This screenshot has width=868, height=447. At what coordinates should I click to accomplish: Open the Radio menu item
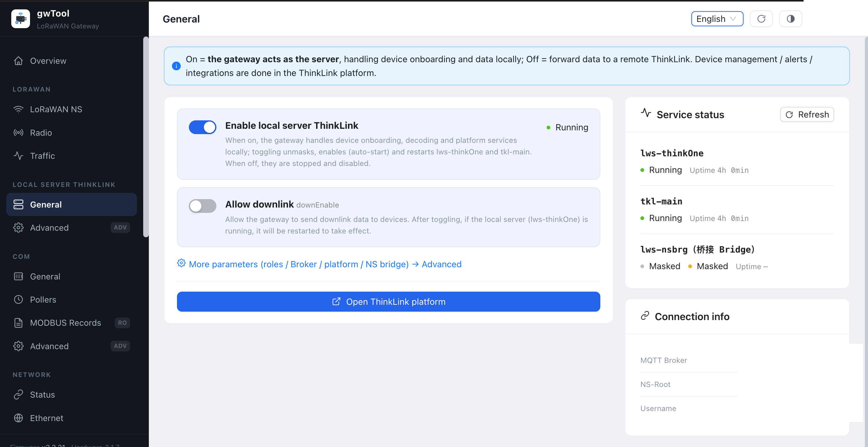click(x=71, y=133)
